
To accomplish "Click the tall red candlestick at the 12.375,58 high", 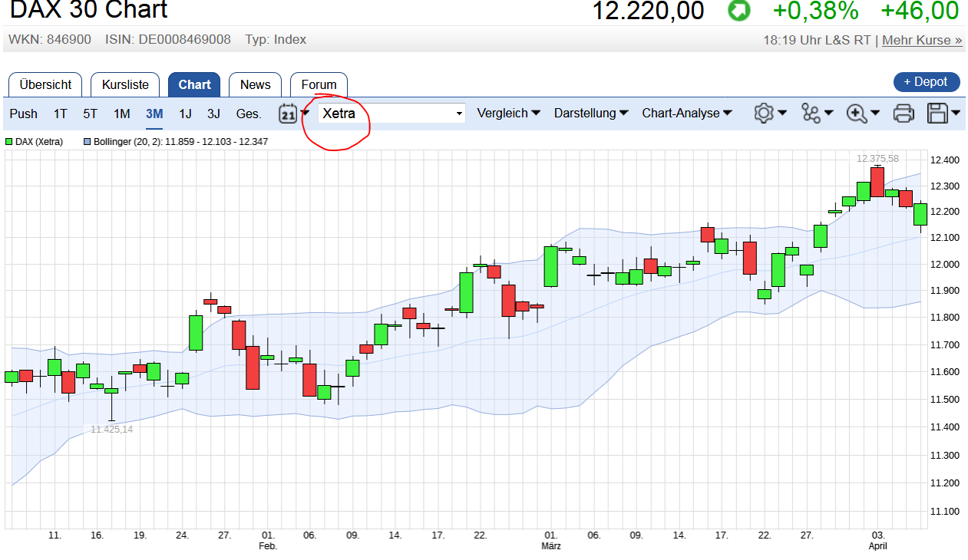I will coord(877,182).
